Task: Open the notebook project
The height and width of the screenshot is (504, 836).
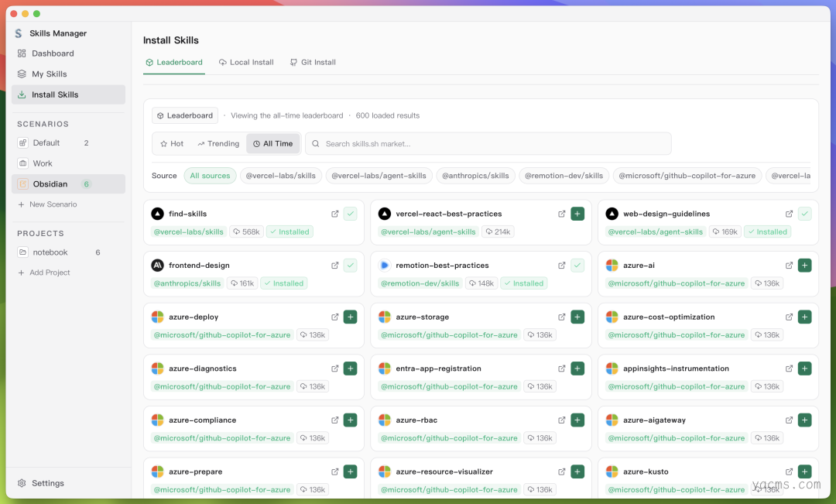Action: click(68, 252)
